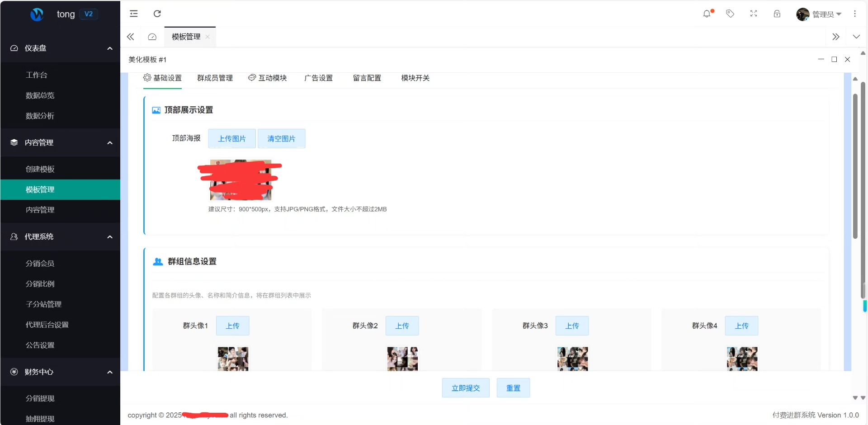868x425 pixels.
Task: Submit the form with 立即提交
Action: point(466,388)
